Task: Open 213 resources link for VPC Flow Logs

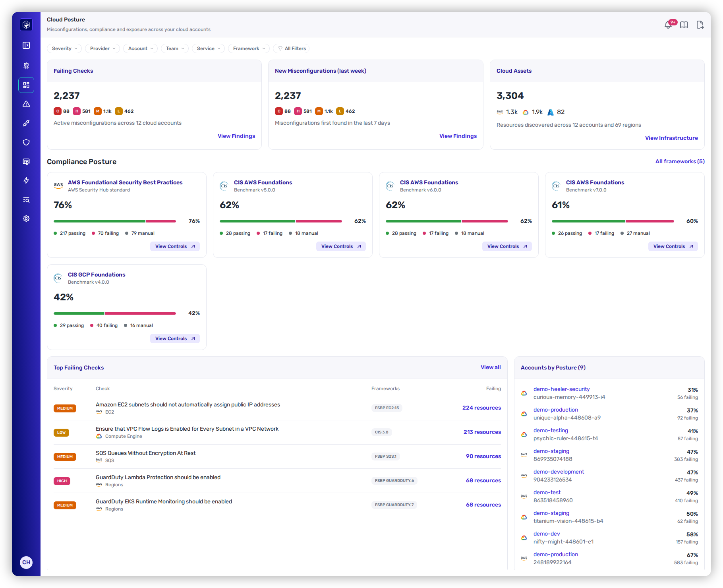Action: click(482, 432)
